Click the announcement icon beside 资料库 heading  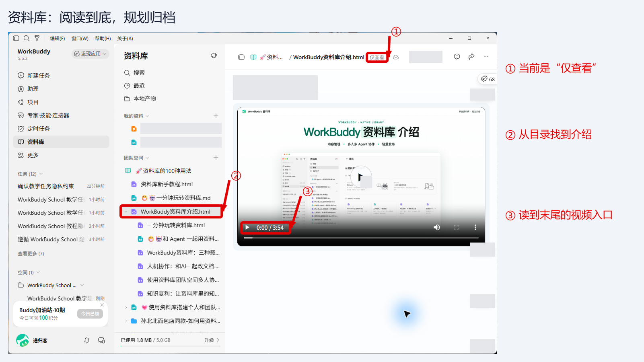pos(214,56)
